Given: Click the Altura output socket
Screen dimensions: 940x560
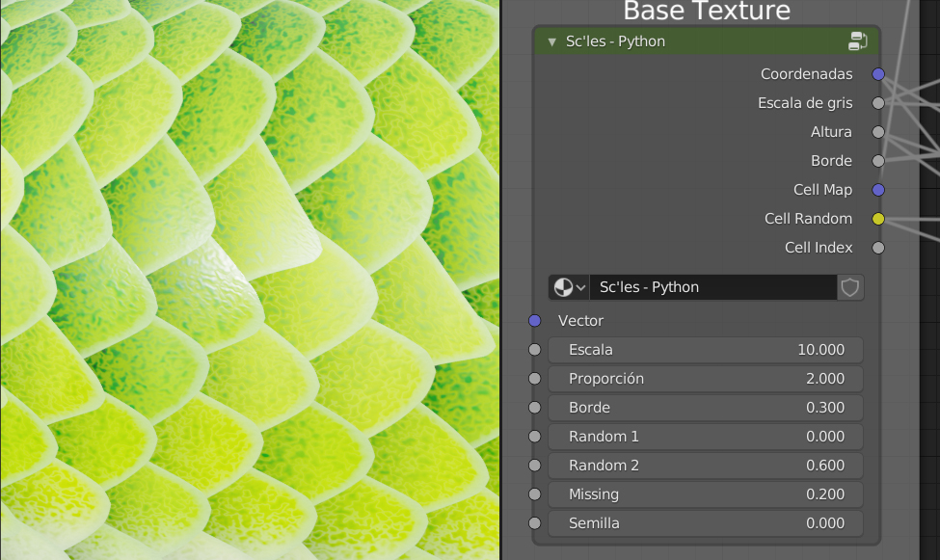Looking at the screenshot, I should pyautogui.click(x=878, y=132).
